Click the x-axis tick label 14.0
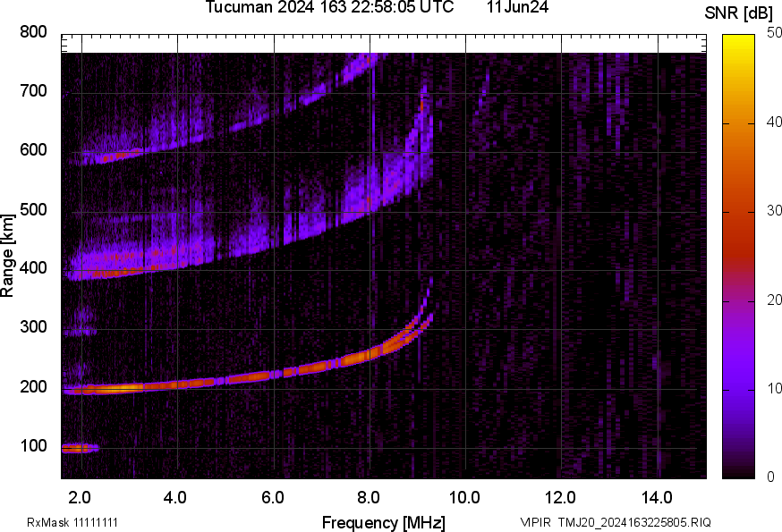This screenshot has width=782, height=532. tap(657, 498)
